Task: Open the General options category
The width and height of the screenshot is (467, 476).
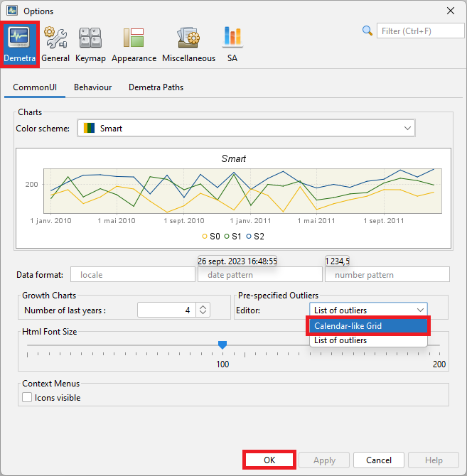Action: 55,43
